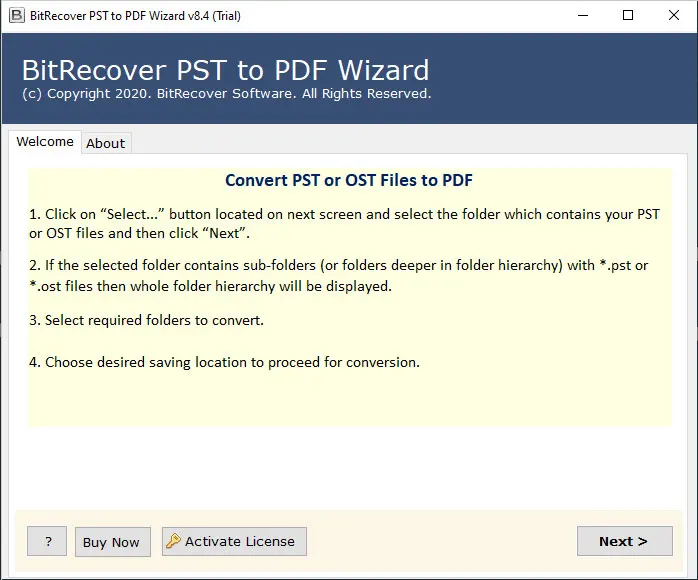The width and height of the screenshot is (698, 580).
Task: Click the 2020 copyright notice text
Action: (x=226, y=94)
